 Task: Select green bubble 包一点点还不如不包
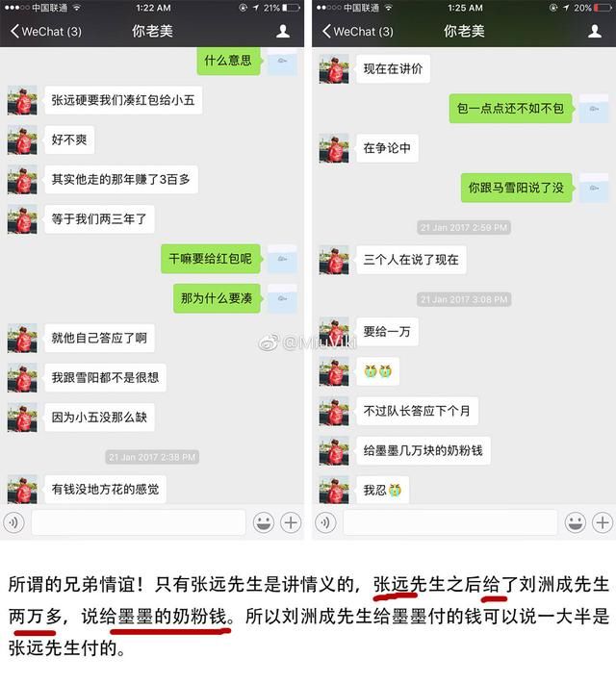coord(510,108)
